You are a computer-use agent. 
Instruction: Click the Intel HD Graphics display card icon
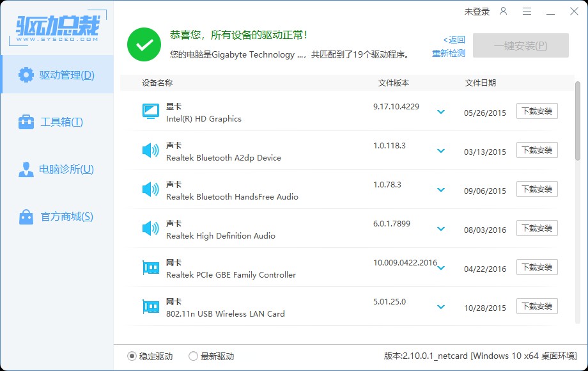tap(150, 111)
